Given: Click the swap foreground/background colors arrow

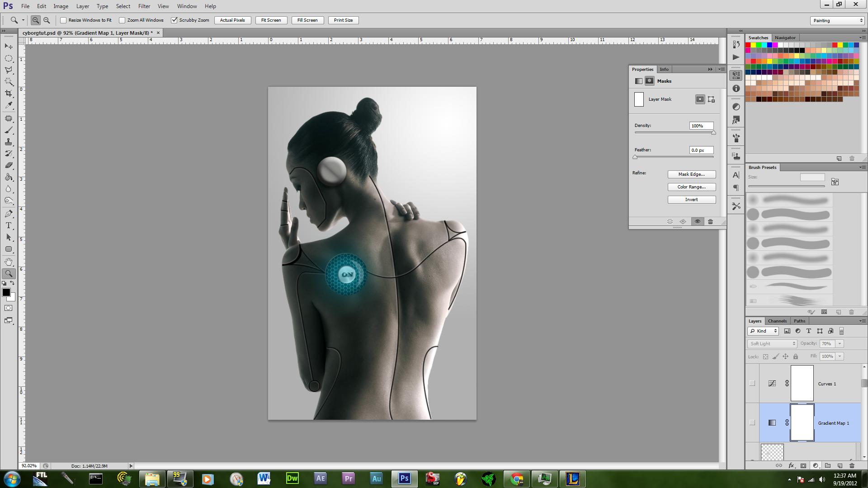Looking at the screenshot, I should click(12, 283).
